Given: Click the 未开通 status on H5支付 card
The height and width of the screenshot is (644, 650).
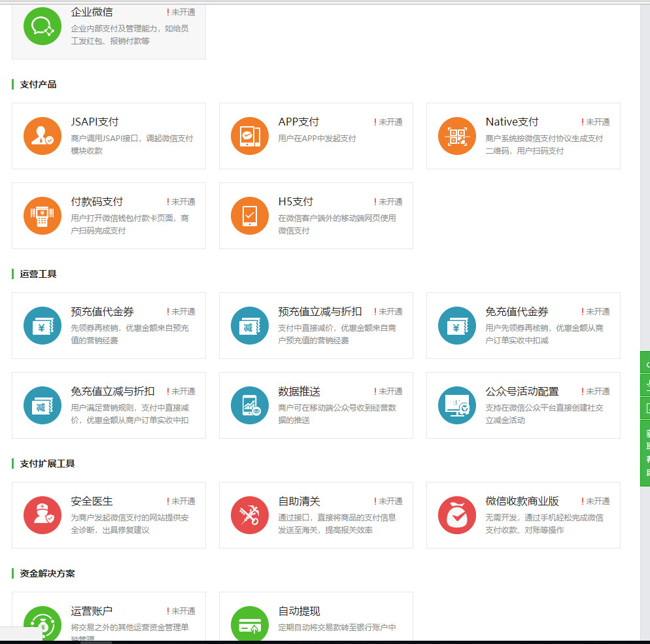Looking at the screenshot, I should pos(388,202).
